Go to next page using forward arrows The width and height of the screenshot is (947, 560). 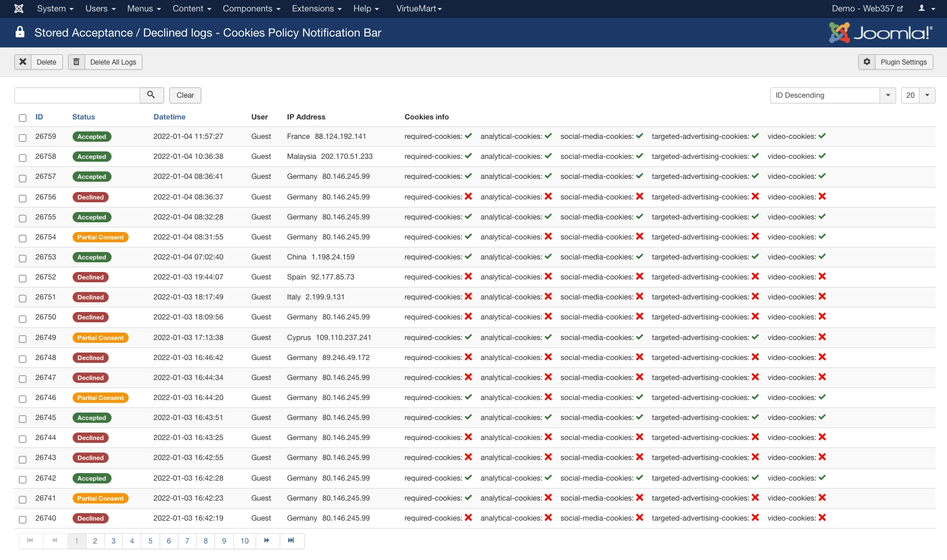click(x=266, y=541)
